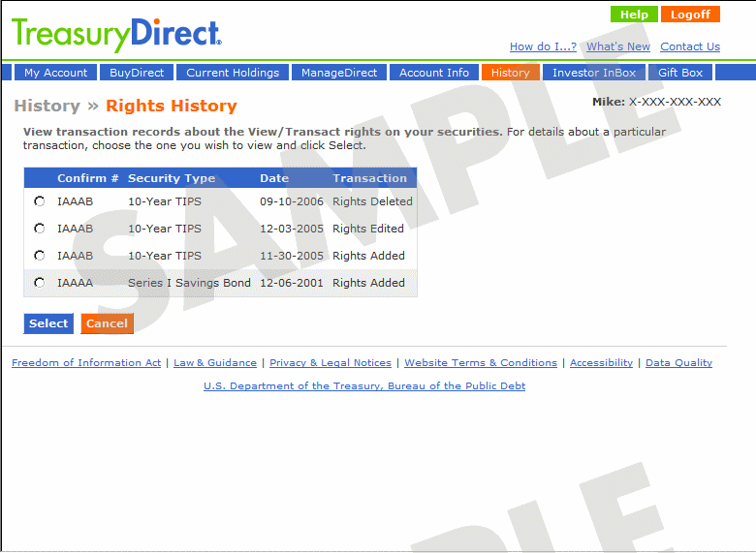Image resolution: width=756 pixels, height=553 pixels.
Task: Click the date 09-10-2006
Action: coord(292,201)
